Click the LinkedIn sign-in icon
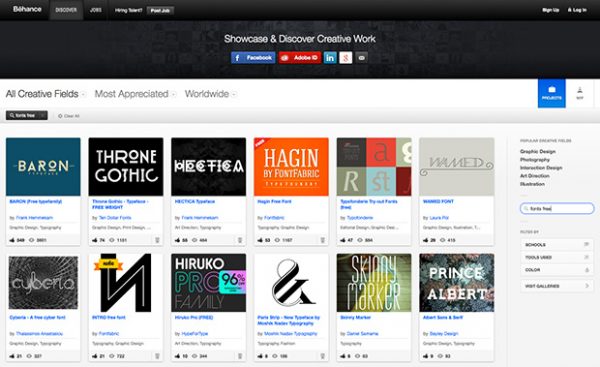Screen dimensions: 600x367 click(330, 58)
